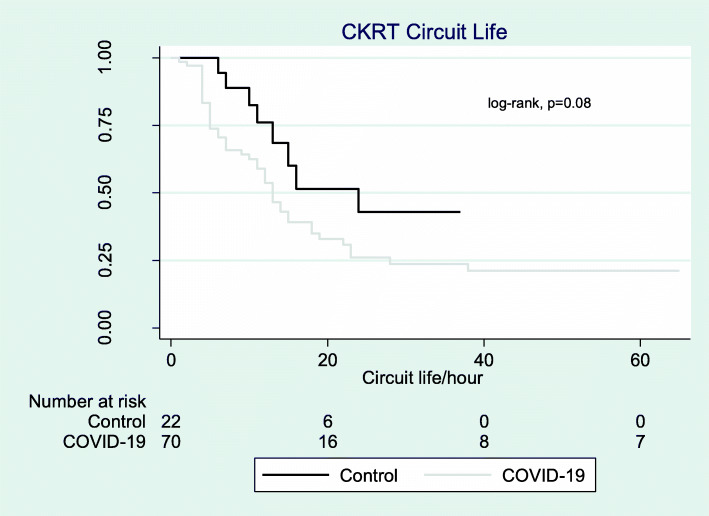Click the 20 tick label on x-axis
The height and width of the screenshot is (516, 709).
327,358
